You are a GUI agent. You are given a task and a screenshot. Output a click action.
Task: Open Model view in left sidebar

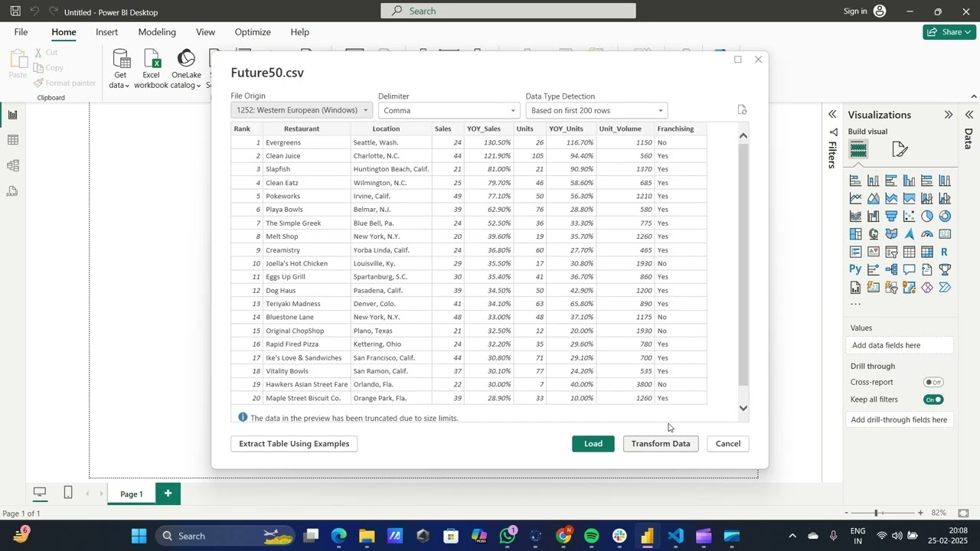click(13, 165)
